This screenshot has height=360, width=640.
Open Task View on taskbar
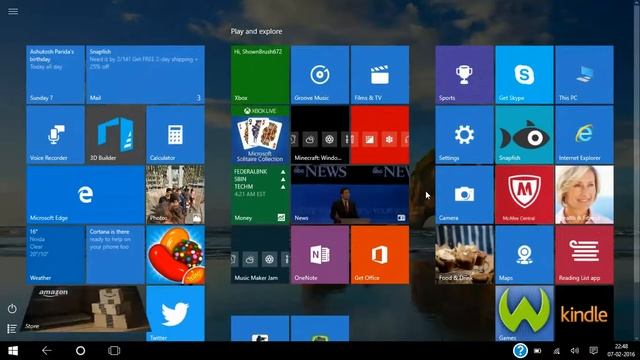coord(114,351)
